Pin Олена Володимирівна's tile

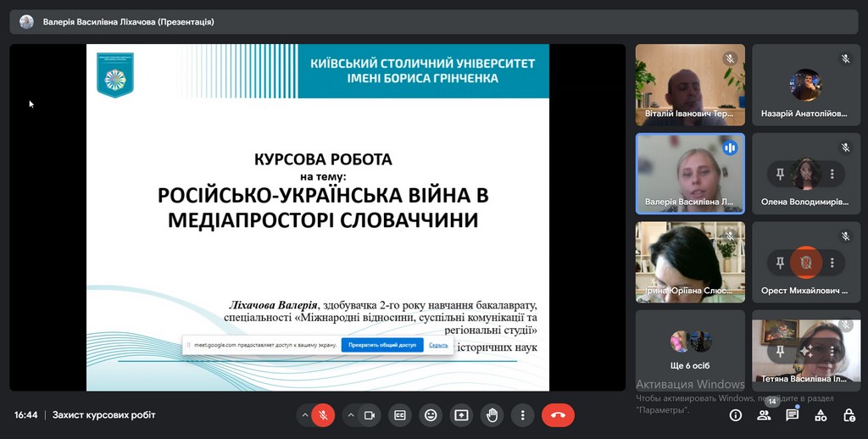click(x=780, y=174)
